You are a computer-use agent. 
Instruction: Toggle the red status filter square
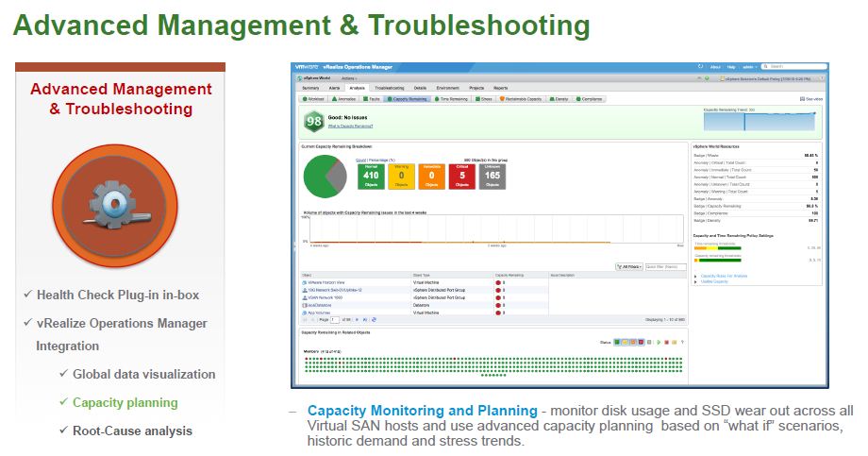pos(642,341)
